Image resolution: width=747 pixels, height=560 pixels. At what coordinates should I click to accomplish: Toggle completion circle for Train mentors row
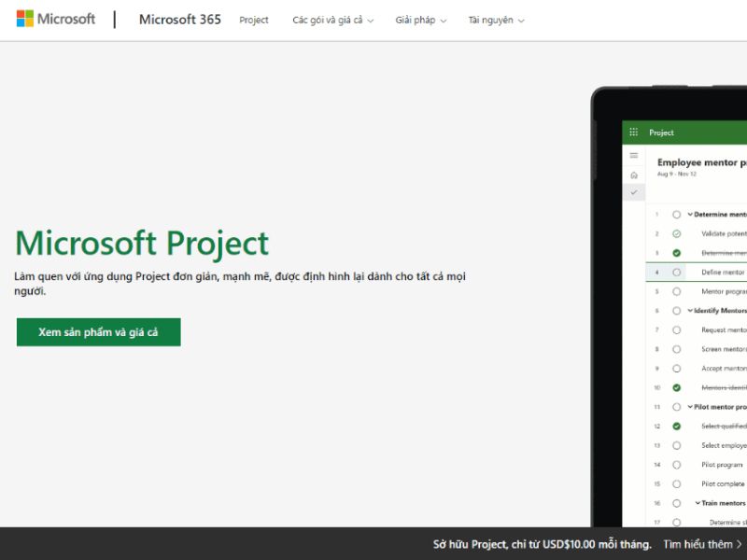676,503
